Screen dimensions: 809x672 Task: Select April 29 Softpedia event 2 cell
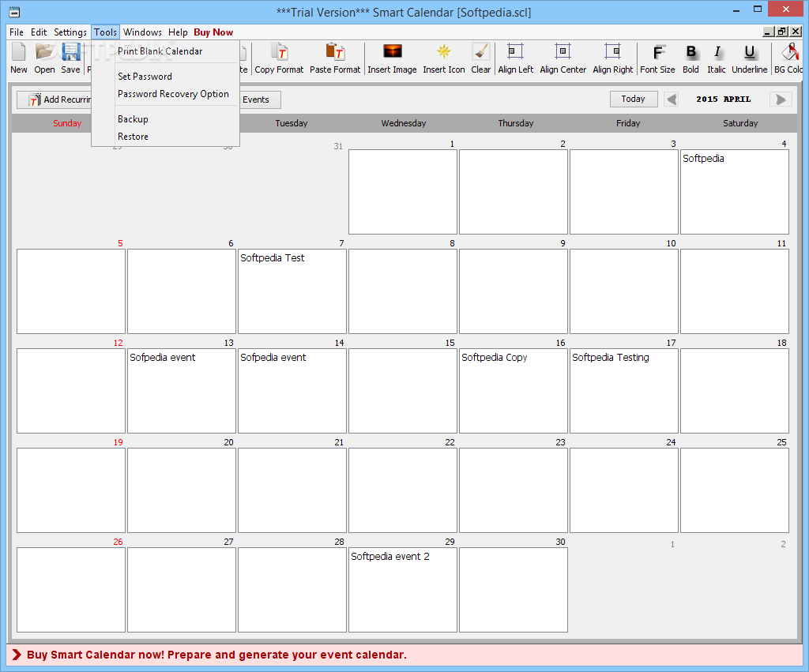403,590
